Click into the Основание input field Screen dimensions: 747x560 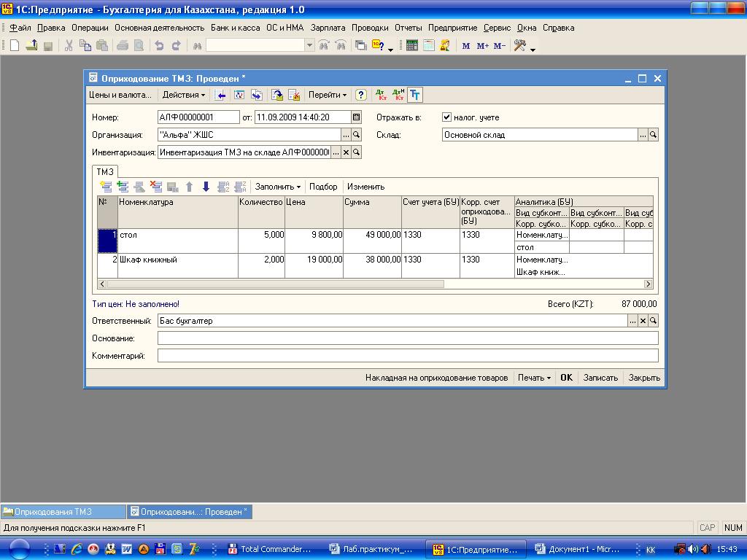tap(408, 338)
